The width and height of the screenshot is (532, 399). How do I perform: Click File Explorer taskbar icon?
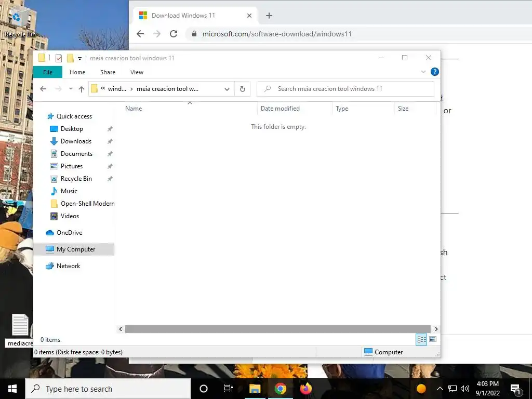(x=255, y=389)
